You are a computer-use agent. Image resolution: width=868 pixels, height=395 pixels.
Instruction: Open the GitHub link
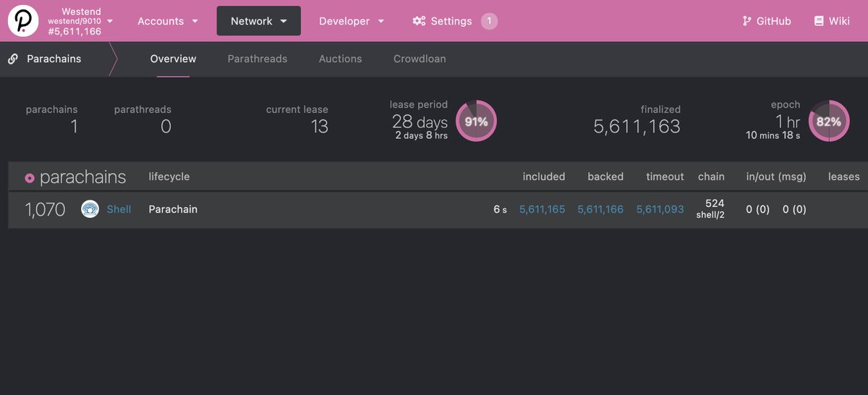773,21
